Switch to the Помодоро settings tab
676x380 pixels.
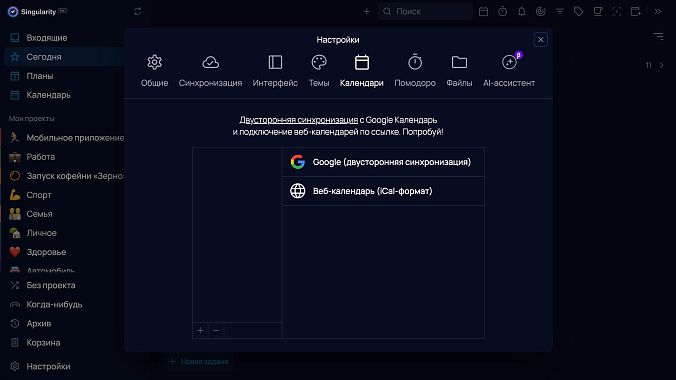(415, 71)
